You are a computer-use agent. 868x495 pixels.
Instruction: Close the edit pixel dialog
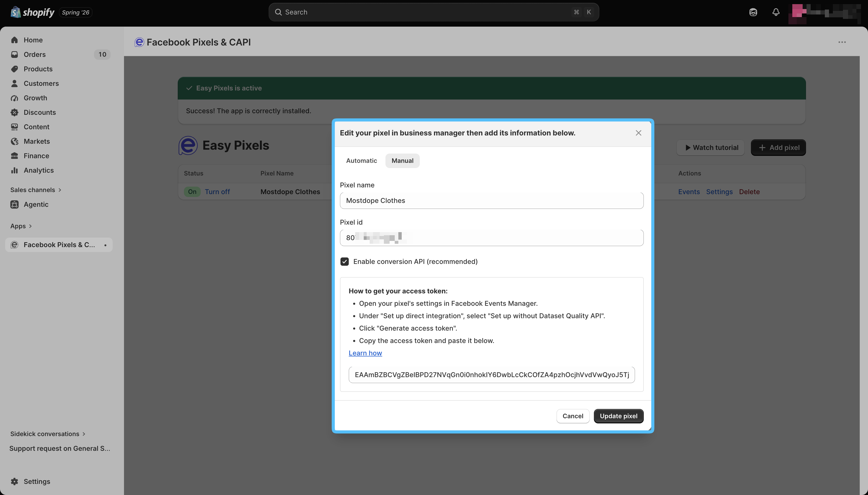coord(638,133)
